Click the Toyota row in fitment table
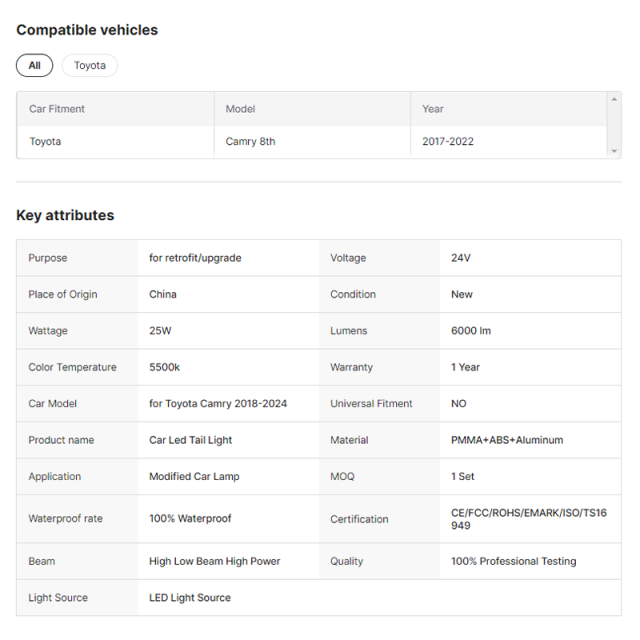 point(312,141)
